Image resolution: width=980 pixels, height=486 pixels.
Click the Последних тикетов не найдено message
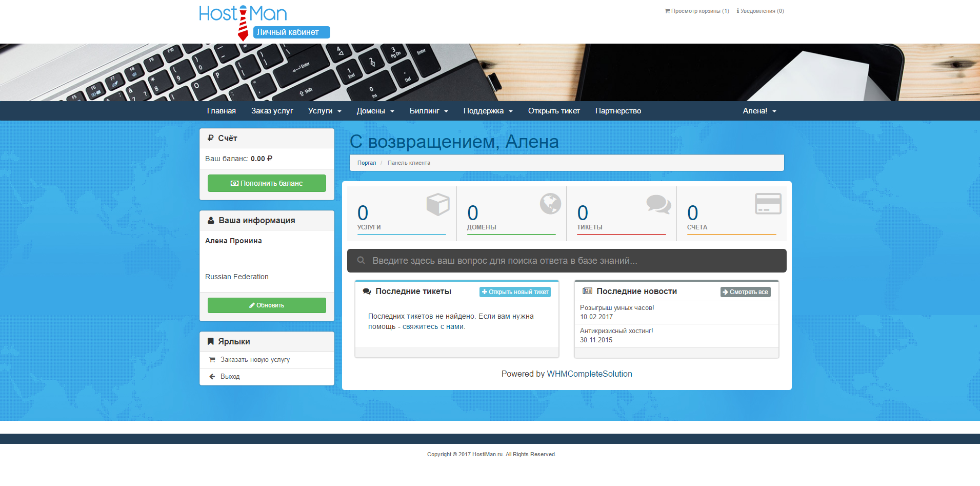[x=451, y=322]
